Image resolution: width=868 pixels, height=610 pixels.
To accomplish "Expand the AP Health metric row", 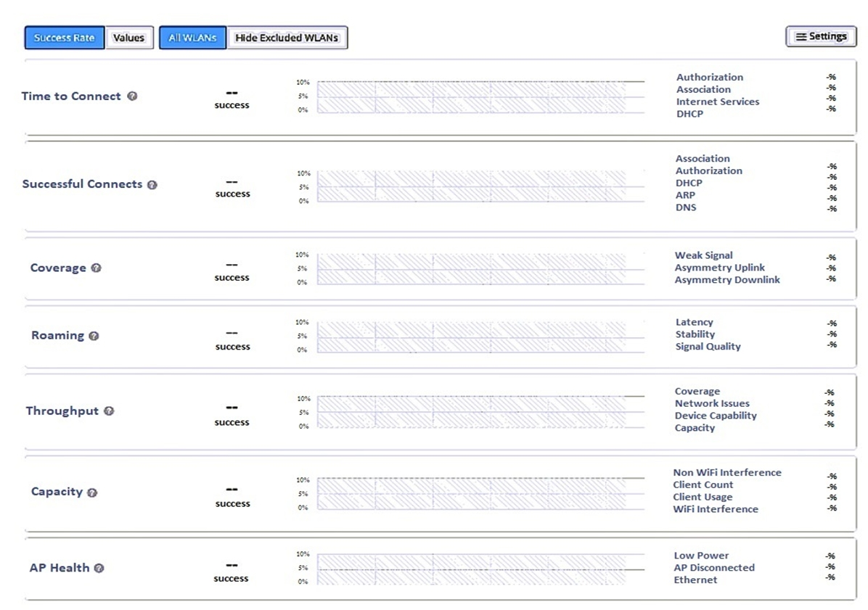I will (x=440, y=569).
